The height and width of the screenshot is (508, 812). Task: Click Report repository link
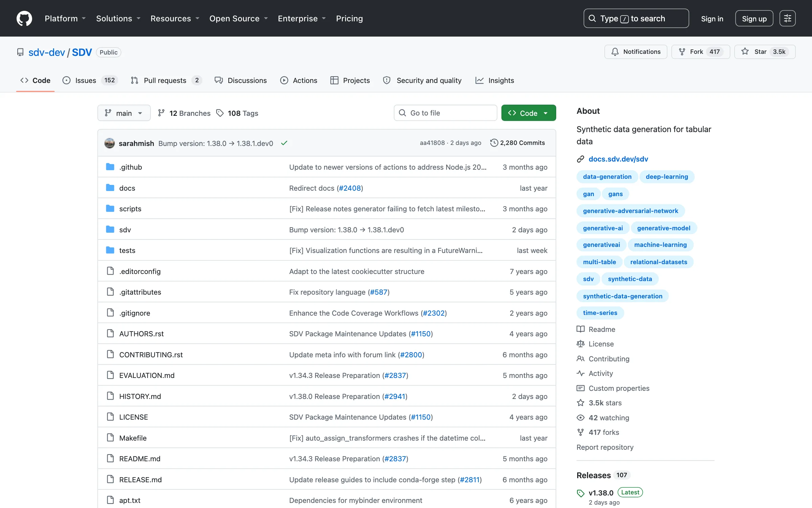[605, 447]
